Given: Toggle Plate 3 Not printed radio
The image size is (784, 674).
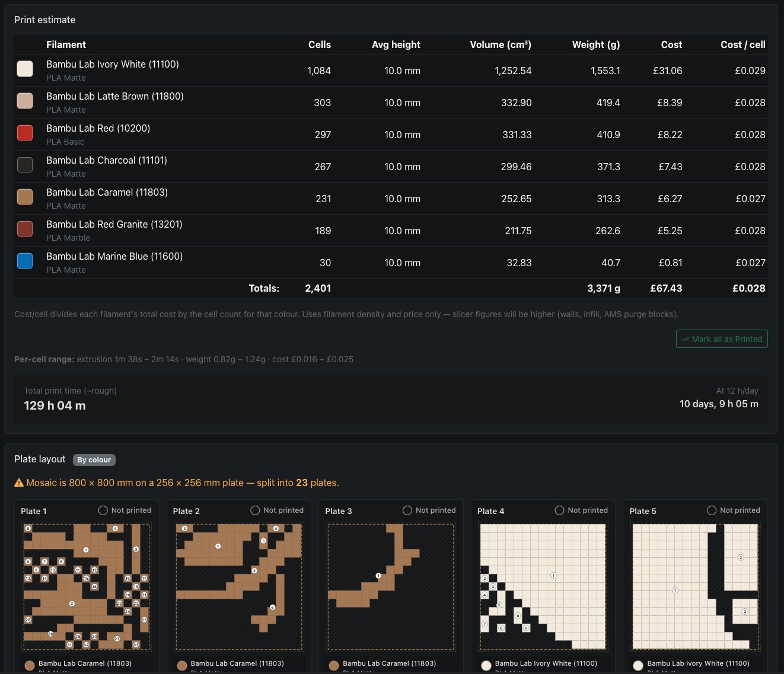Looking at the screenshot, I should point(407,510).
